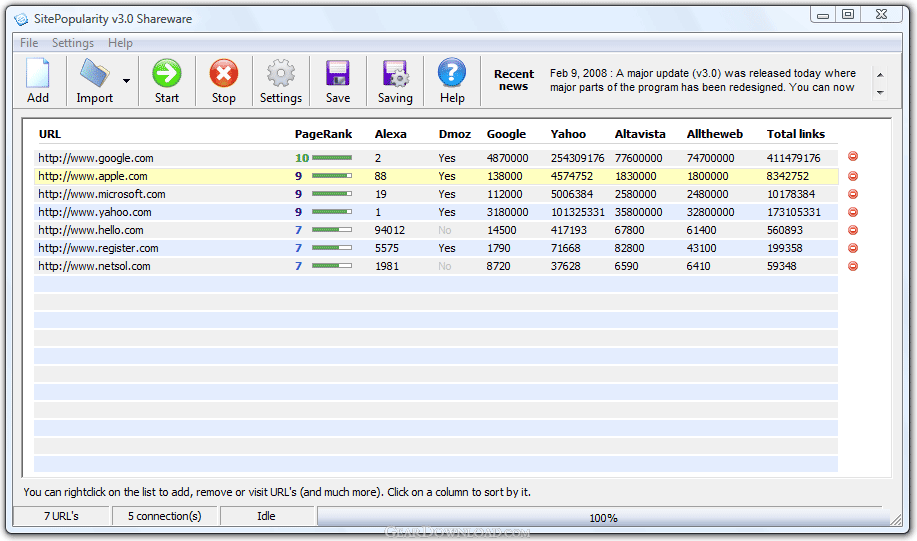The image size is (917, 541).
Task: Click Total links value 59348
Action: (x=781, y=266)
